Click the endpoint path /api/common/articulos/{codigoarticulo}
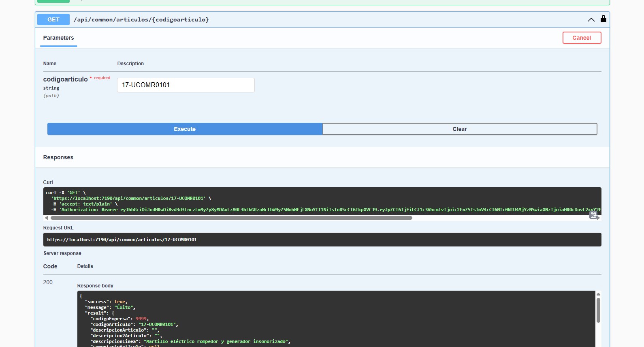Screen dimensions: 644x347 pyautogui.click(x=141, y=19)
